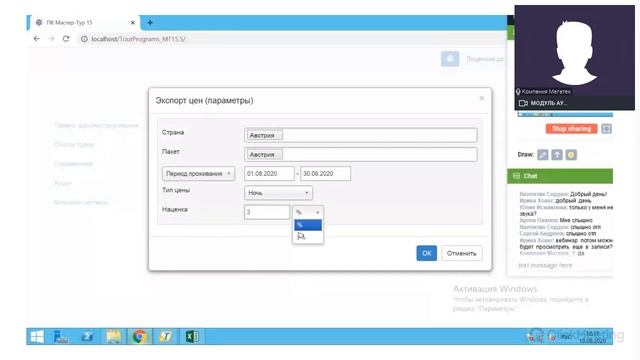Select the yellow circle draw tool
The width and height of the screenshot is (640, 360).
pos(571,155)
